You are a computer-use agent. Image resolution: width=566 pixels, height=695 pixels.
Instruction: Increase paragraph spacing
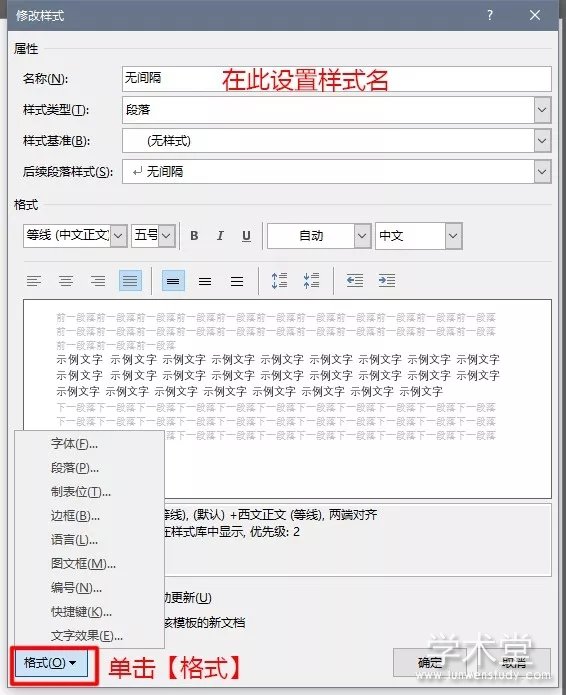tap(279, 281)
